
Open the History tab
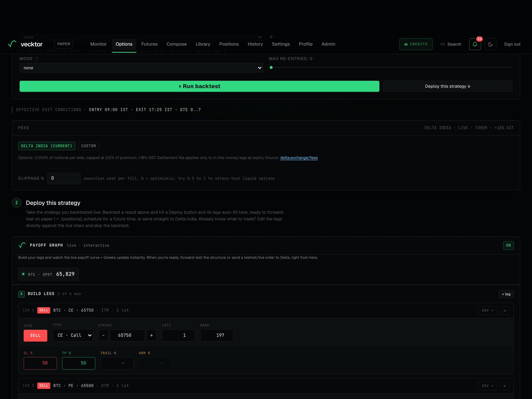pyautogui.click(x=255, y=44)
